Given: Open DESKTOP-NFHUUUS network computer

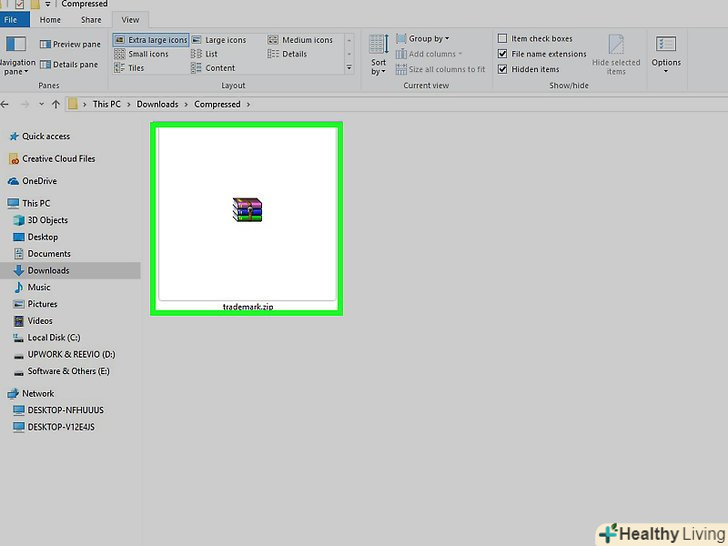Looking at the screenshot, I should pyautogui.click(x=58, y=410).
